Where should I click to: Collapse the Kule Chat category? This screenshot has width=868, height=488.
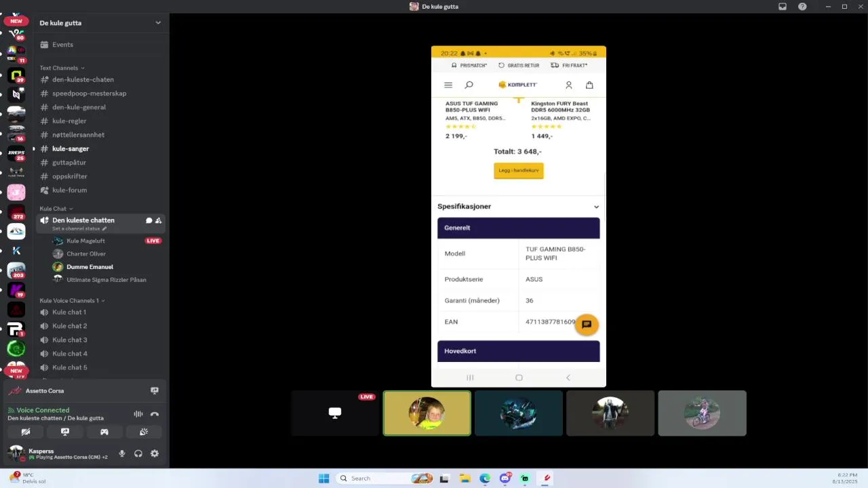56,209
